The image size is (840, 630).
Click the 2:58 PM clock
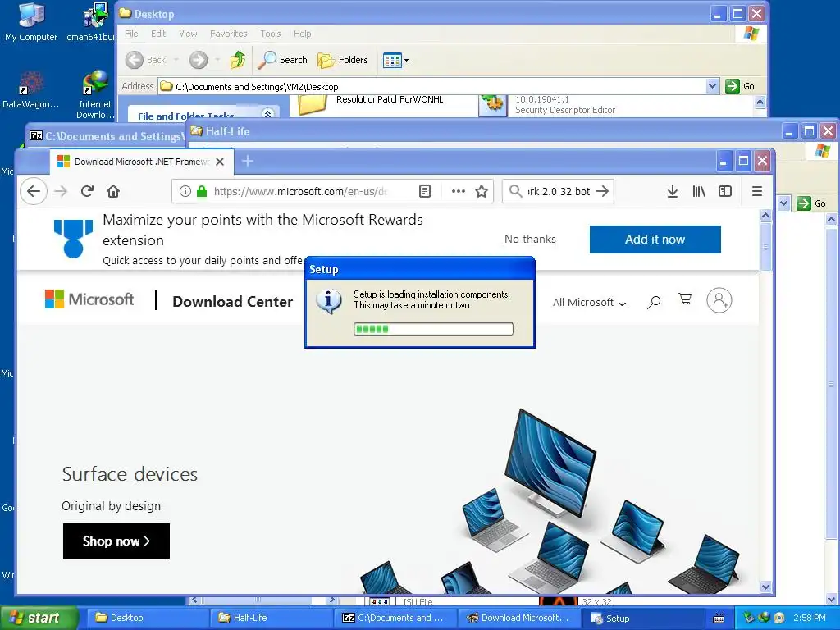[x=810, y=618]
